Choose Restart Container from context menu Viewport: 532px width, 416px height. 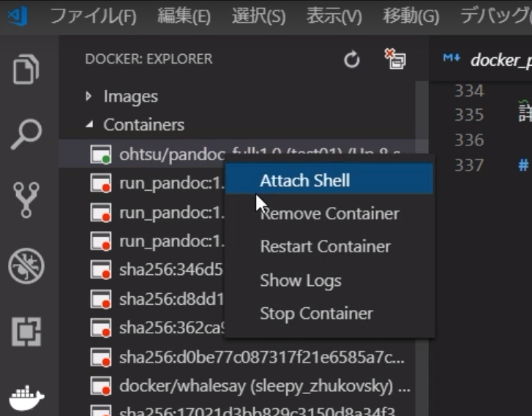click(x=329, y=246)
